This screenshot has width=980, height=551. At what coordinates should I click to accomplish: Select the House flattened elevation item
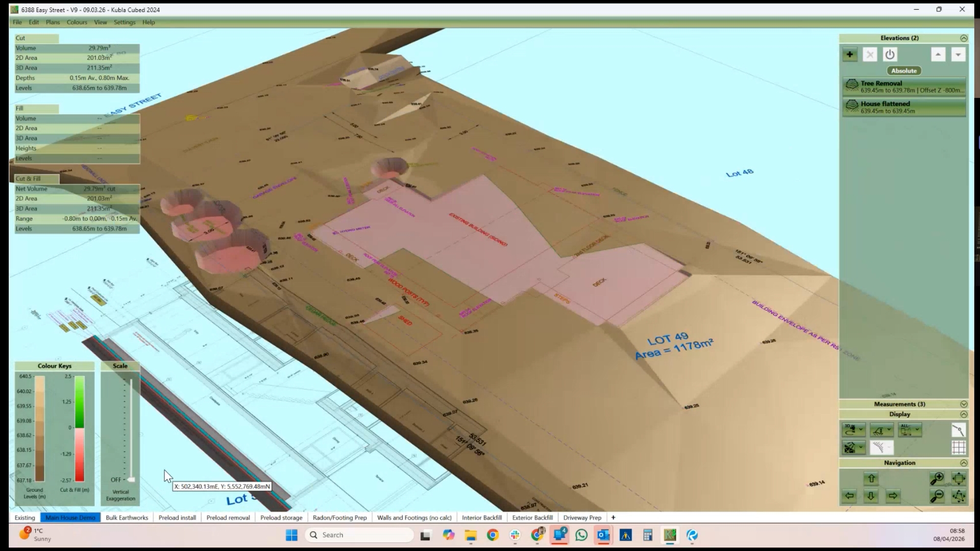pos(904,106)
